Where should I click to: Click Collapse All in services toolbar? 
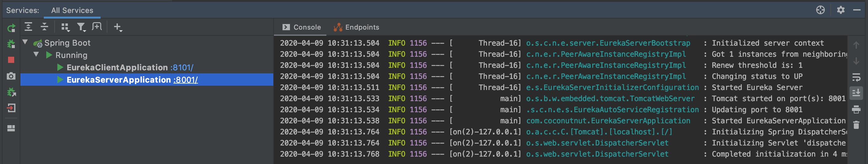(x=44, y=27)
